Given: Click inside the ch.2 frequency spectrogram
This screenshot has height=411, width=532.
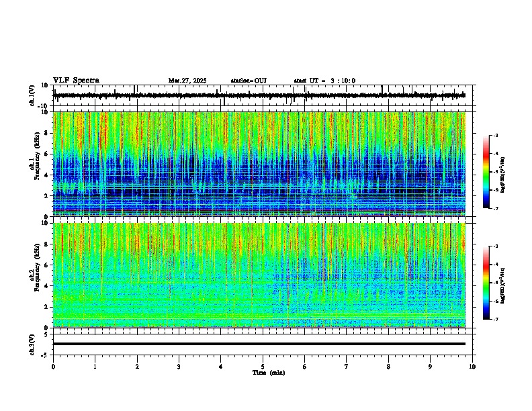Looking at the screenshot, I should click(x=259, y=275).
